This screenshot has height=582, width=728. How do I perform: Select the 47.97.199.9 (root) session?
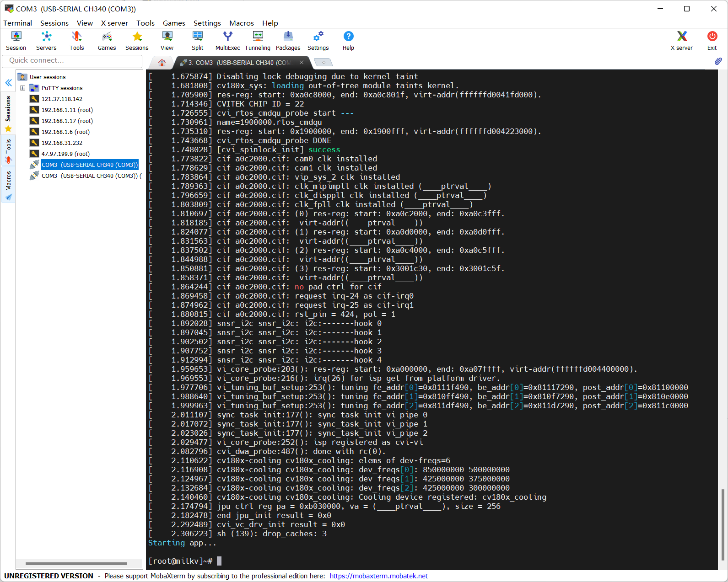tap(65, 154)
